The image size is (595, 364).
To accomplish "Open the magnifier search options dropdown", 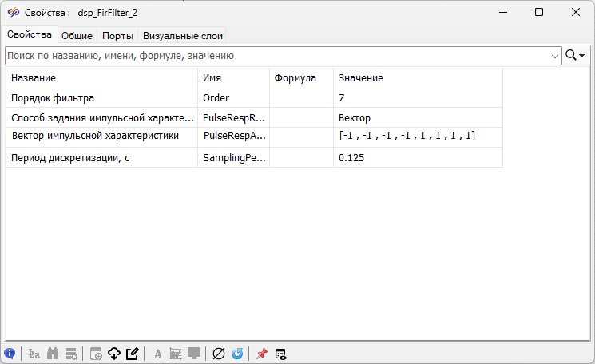I will (x=575, y=56).
